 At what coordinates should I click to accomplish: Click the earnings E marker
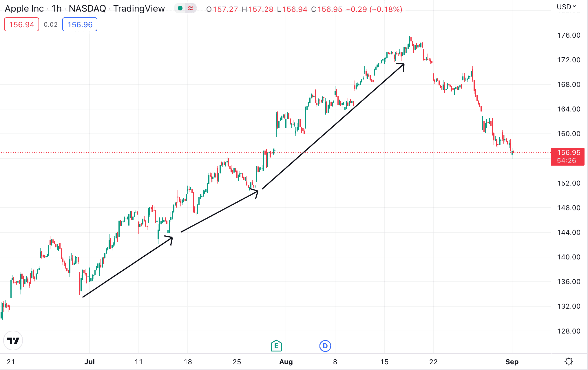pyautogui.click(x=276, y=346)
